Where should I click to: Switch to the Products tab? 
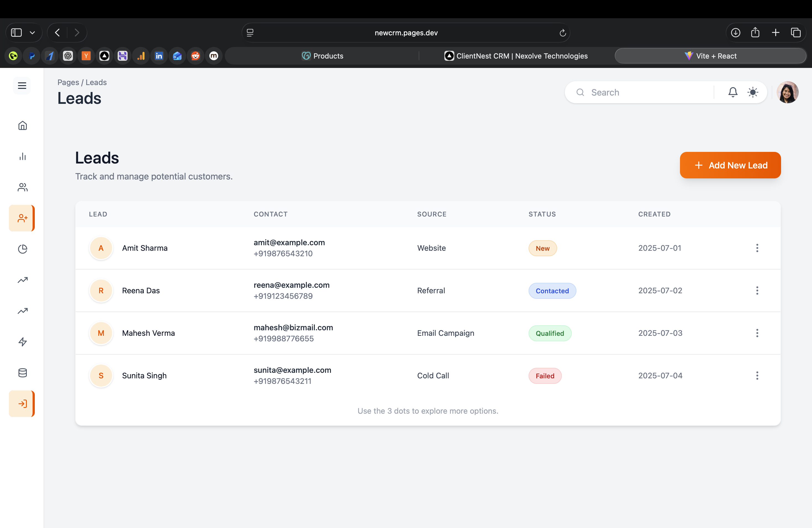coord(322,56)
